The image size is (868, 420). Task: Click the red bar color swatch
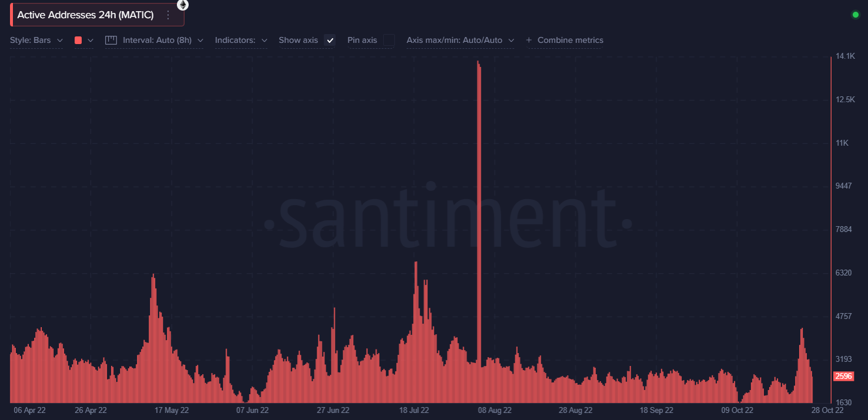point(78,40)
